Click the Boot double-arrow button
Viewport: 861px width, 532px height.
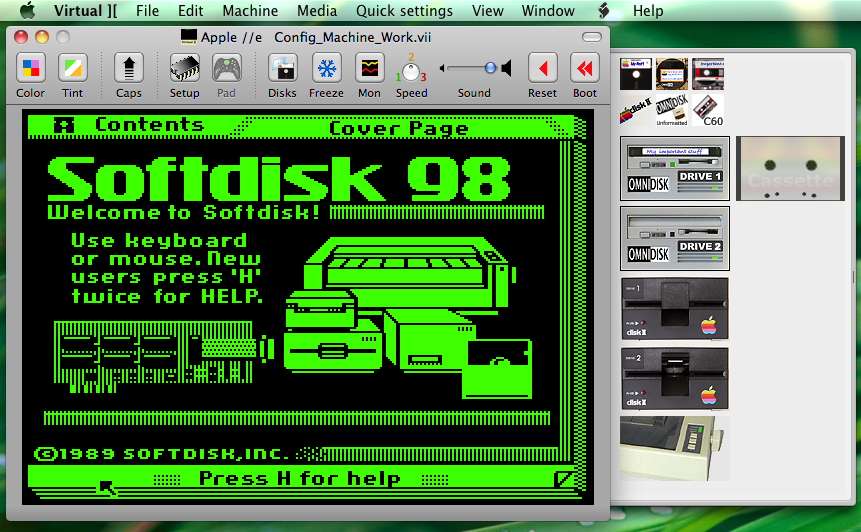(x=584, y=69)
